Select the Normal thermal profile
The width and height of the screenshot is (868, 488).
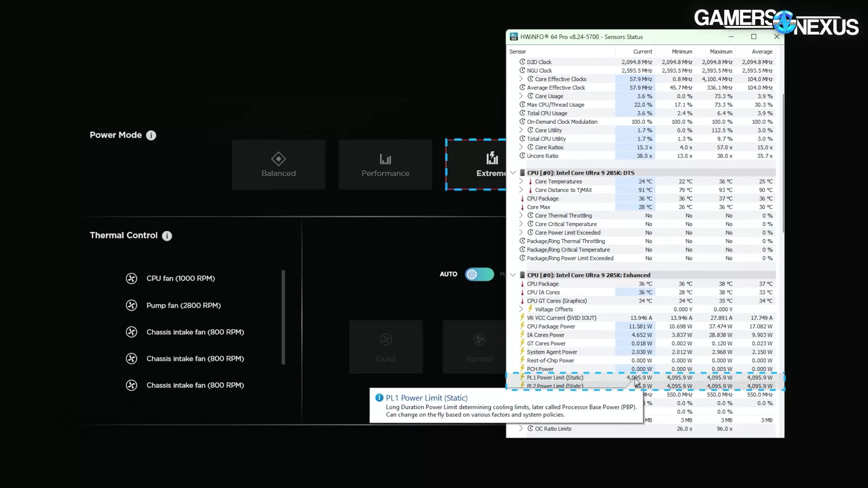click(479, 347)
